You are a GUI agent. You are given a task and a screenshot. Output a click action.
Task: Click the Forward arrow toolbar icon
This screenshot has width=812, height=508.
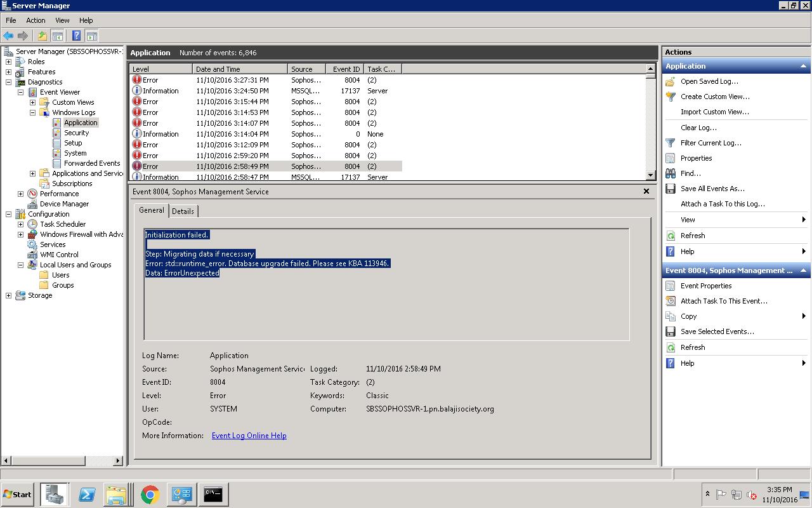[x=23, y=36]
